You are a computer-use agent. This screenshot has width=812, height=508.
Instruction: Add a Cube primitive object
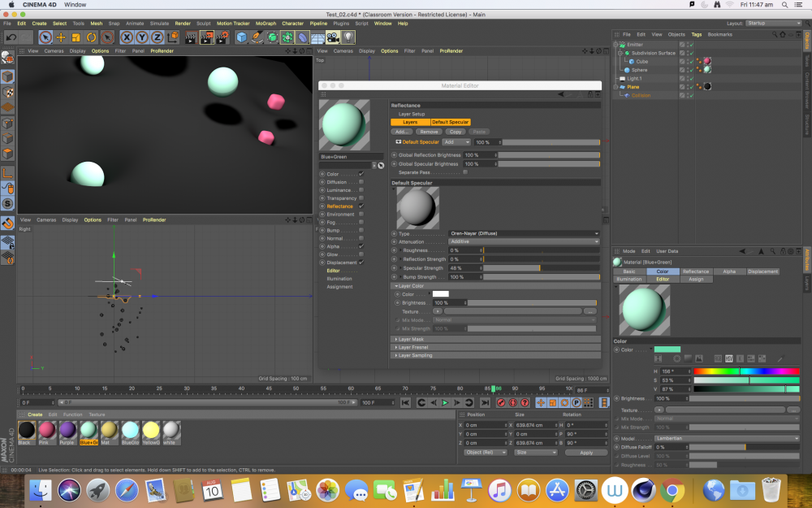[243, 37]
